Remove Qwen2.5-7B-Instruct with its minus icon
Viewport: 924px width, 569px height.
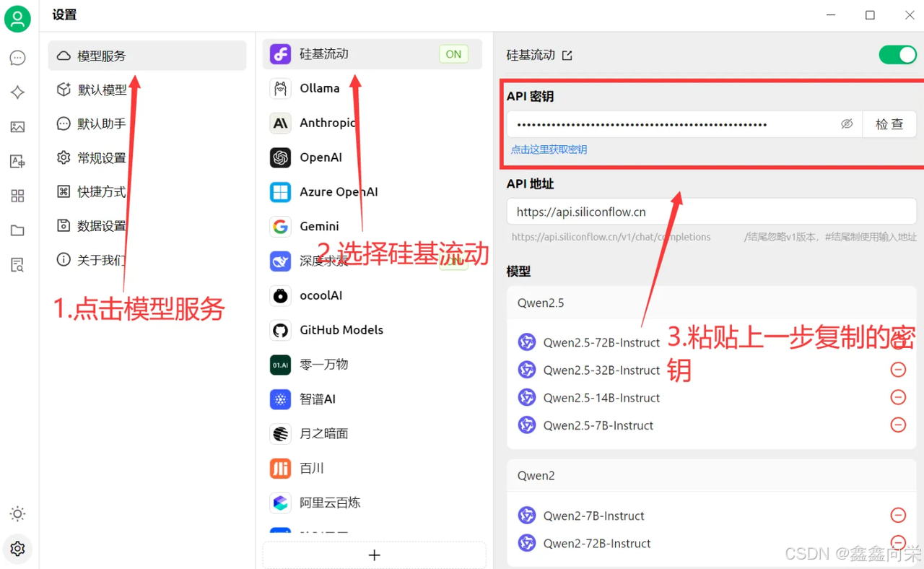(898, 425)
